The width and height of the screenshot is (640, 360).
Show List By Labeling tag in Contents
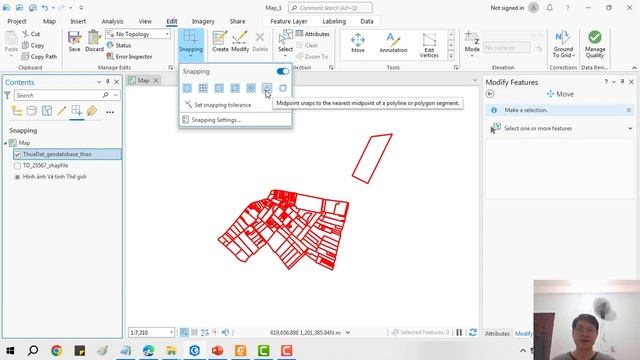[x=92, y=111]
